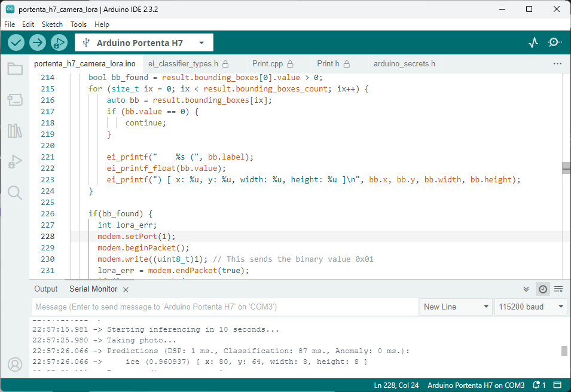Toggle the bottom panel icon in the status bar

[x=557, y=385]
